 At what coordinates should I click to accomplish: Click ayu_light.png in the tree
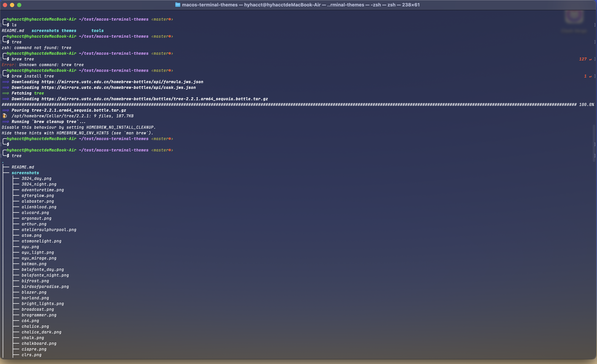click(x=38, y=253)
